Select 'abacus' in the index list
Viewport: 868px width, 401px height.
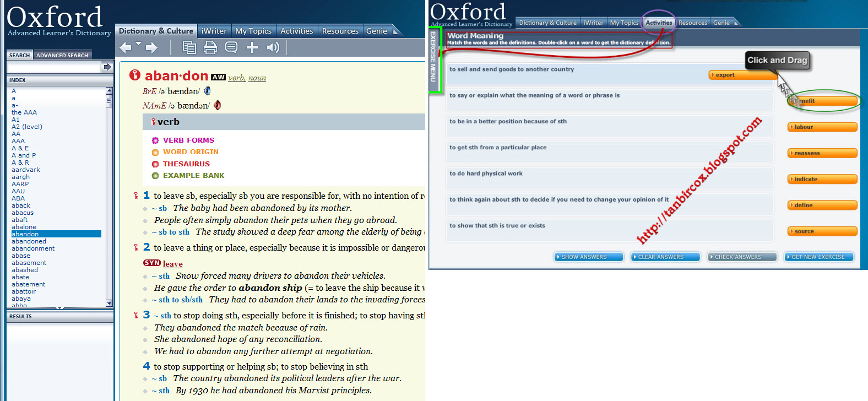pyautogui.click(x=23, y=213)
